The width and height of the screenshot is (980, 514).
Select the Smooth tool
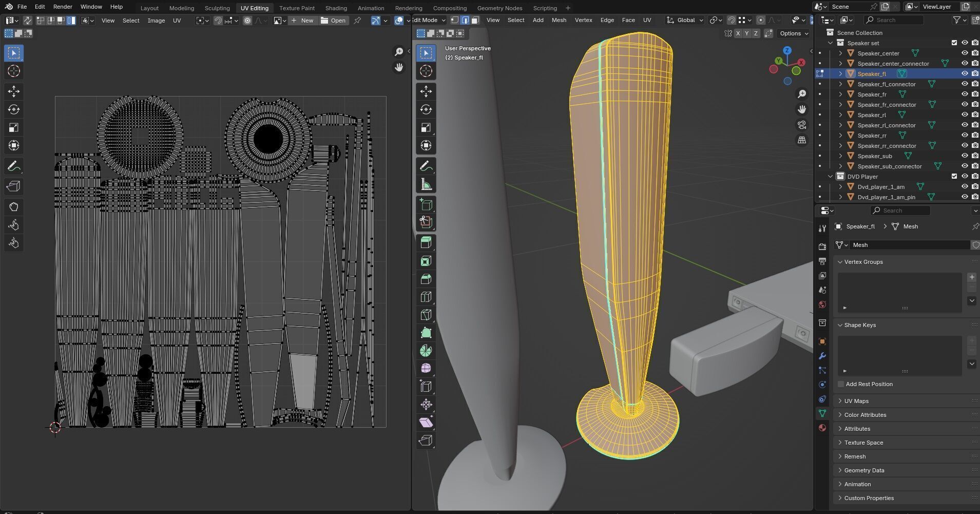tap(426, 369)
